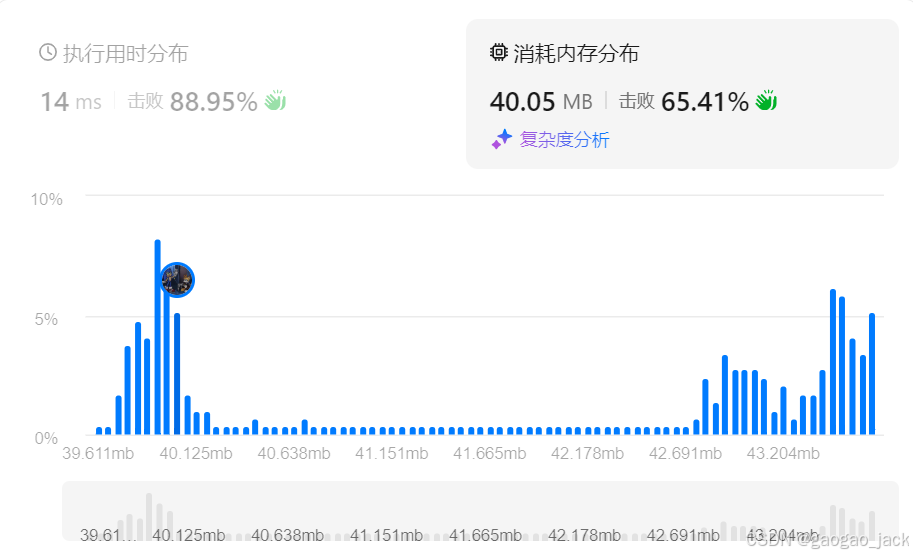Screen dimensions: 913x555
Task: Click the 43.204mb axis label under main chart
Action: point(783,454)
